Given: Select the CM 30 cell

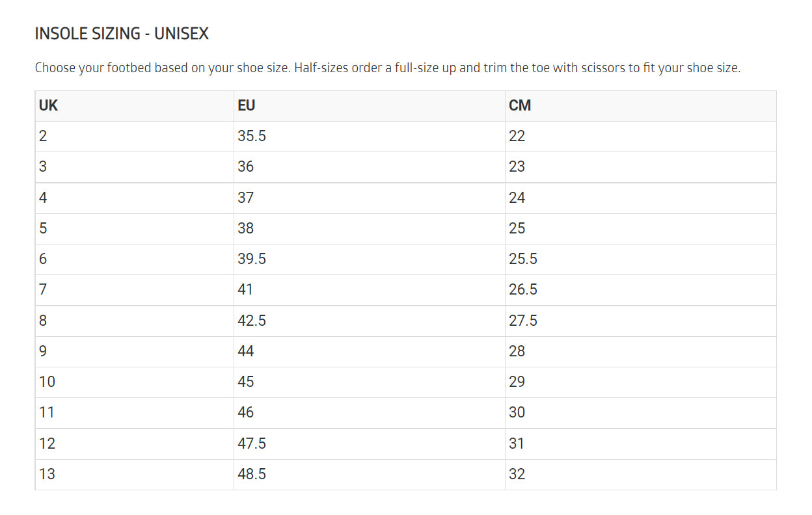Looking at the screenshot, I should point(517,412).
